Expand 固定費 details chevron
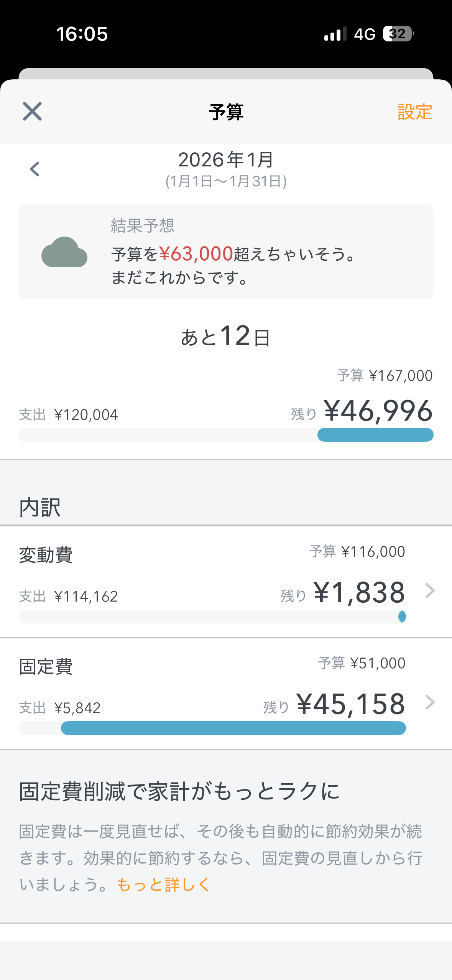The image size is (452, 980). [430, 702]
